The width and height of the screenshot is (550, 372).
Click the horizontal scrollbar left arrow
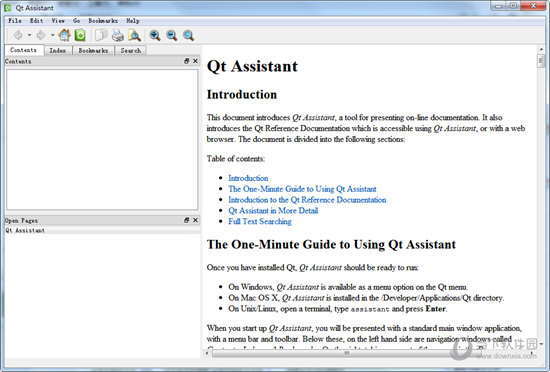207,353
